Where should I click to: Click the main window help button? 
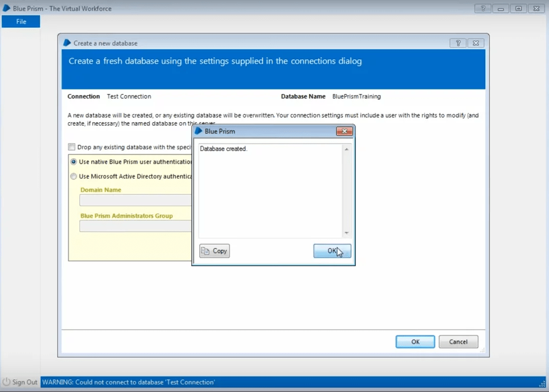483,8
